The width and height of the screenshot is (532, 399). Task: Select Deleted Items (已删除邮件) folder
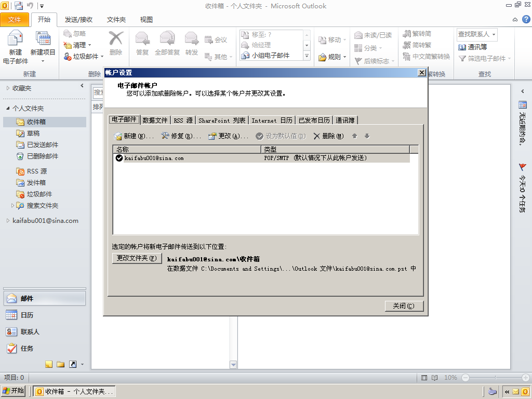[x=42, y=156]
